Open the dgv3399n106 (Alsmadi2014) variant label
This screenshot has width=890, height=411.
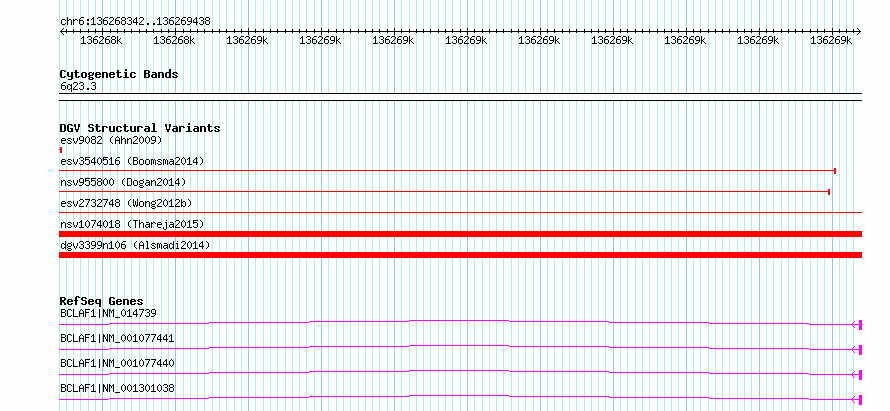pyautogui.click(x=135, y=245)
